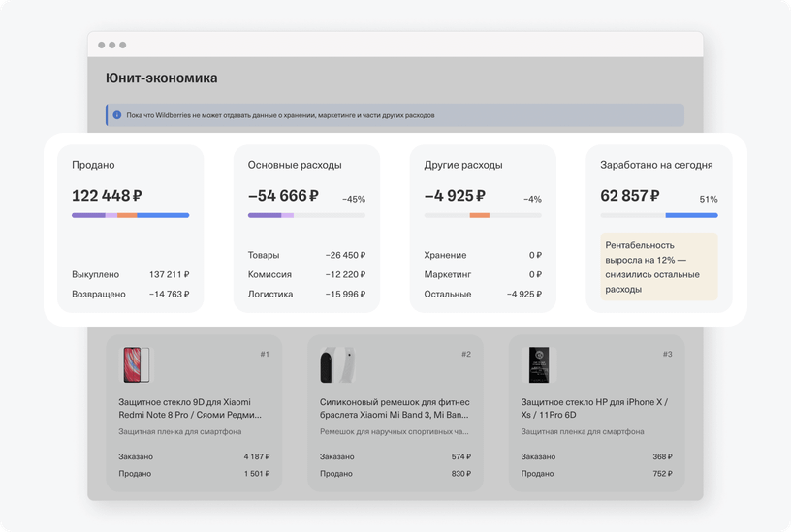This screenshot has width=791, height=532.
Task: Click the Защитное стекло HP для iPhone title
Action: click(x=594, y=409)
